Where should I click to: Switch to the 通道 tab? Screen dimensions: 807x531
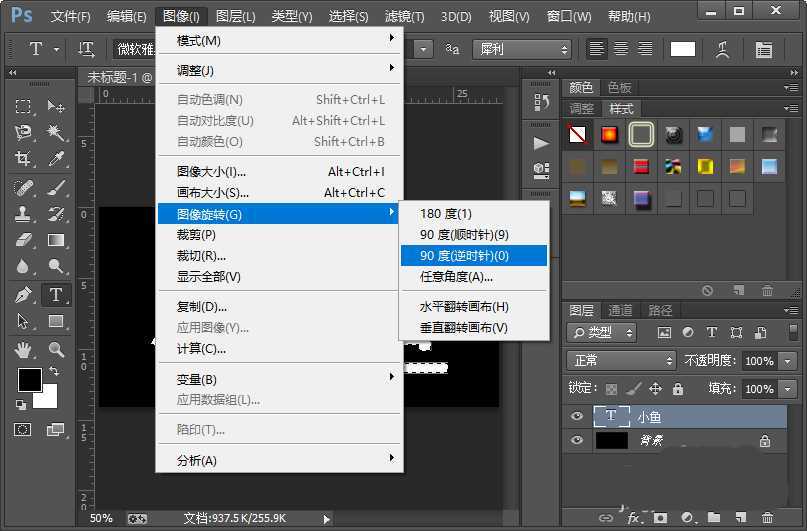tap(620, 310)
